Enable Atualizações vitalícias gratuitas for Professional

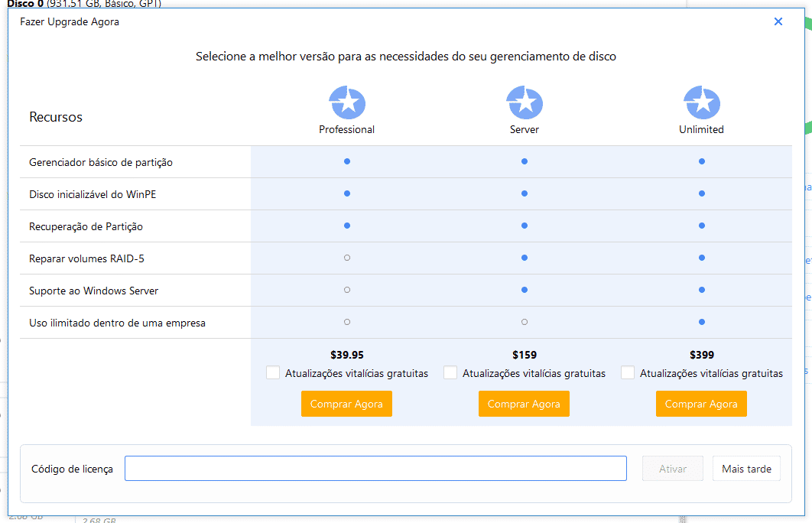pos(273,372)
